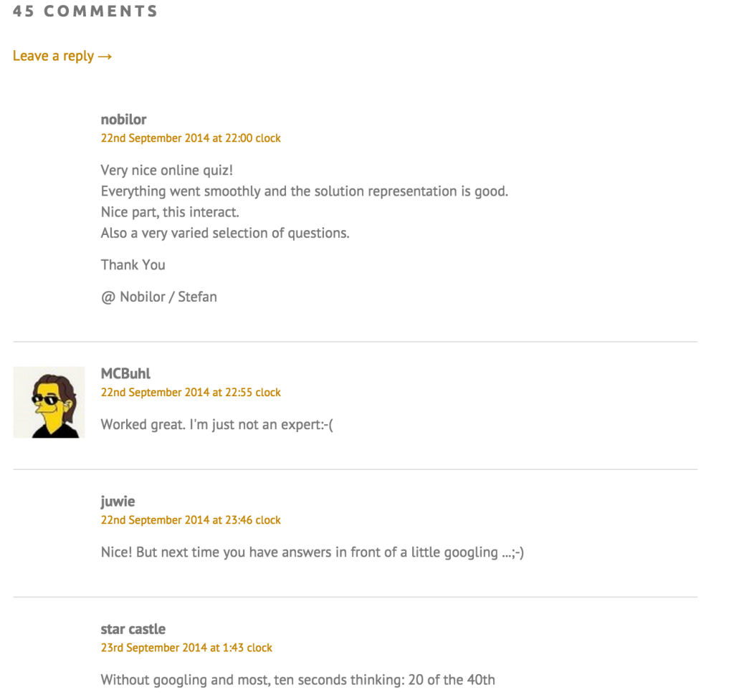Click the arrow next to Leave a reply
This screenshot has width=734, height=700.
(x=105, y=57)
